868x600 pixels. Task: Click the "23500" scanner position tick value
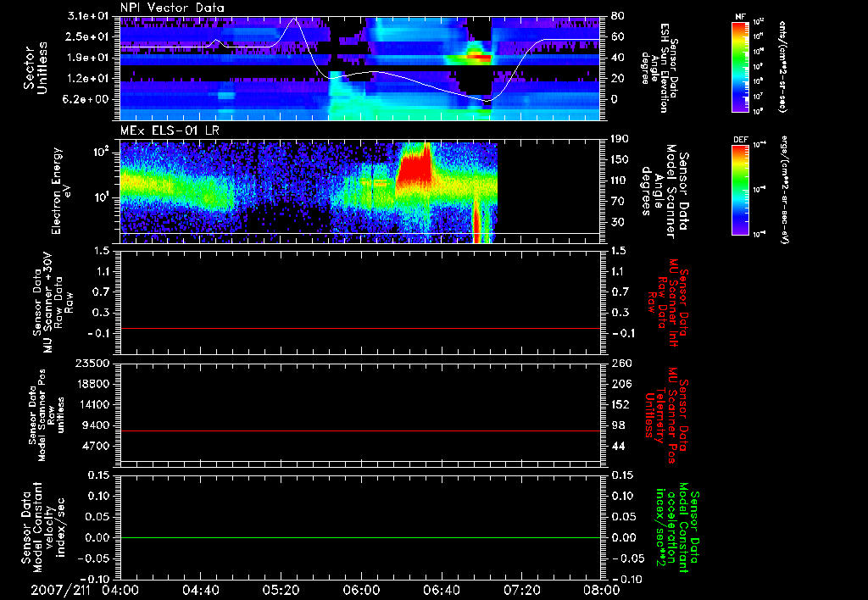(92, 364)
